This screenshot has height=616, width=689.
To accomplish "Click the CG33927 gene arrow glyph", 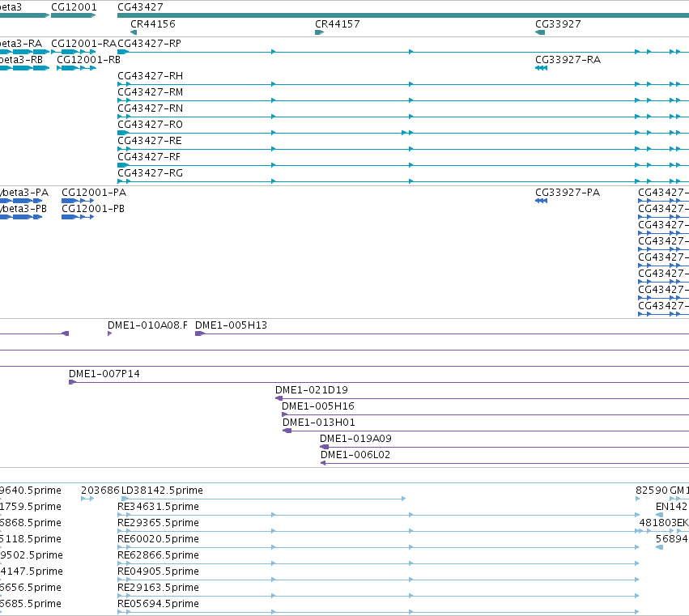I will [x=540, y=32].
